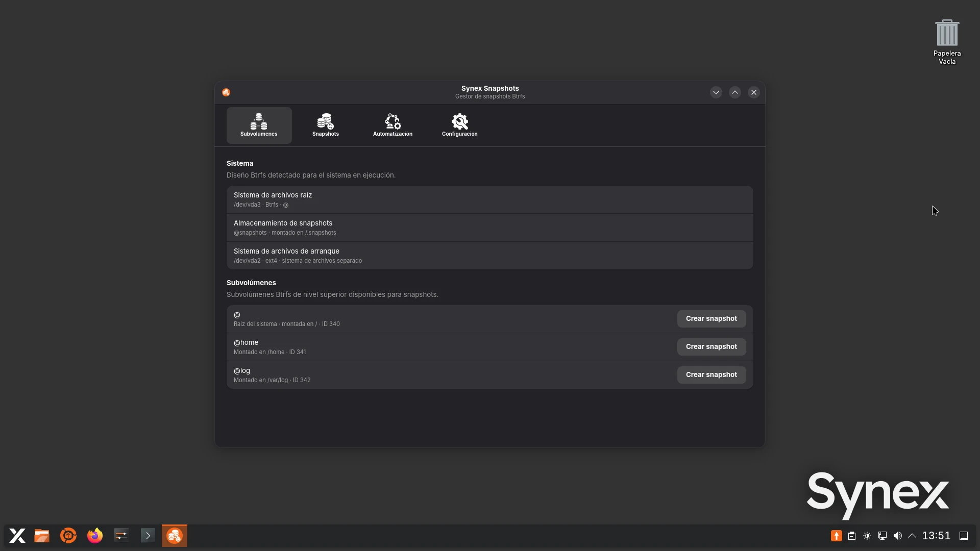The image size is (980, 551).
Task: Open the brightness tray icon
Action: (x=867, y=536)
